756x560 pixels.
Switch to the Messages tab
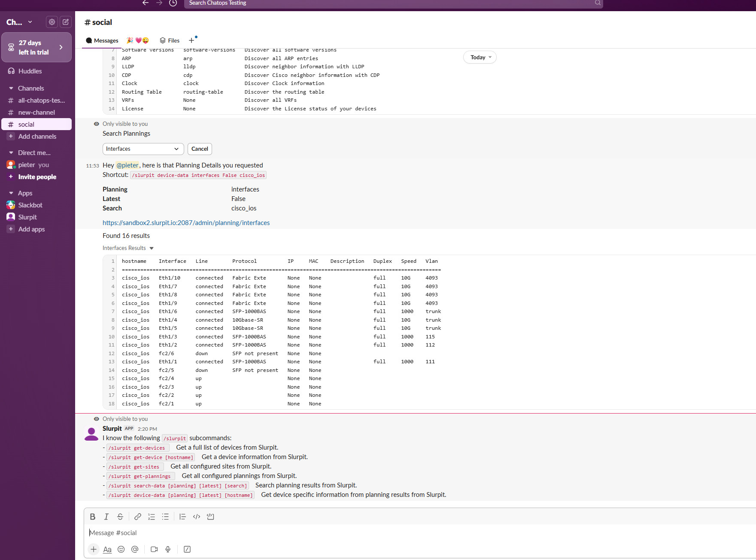coord(102,41)
